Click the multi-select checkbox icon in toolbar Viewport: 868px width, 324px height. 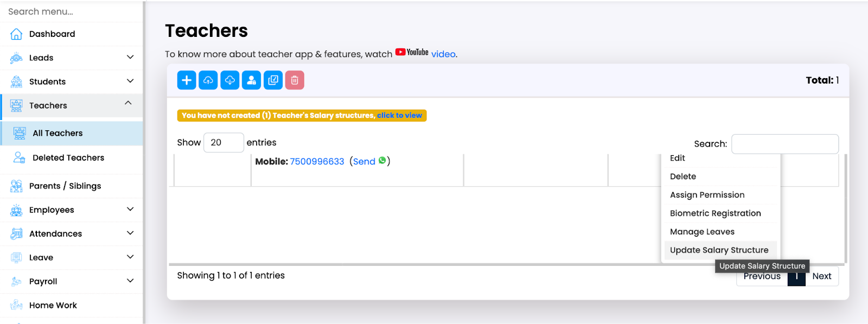click(273, 80)
